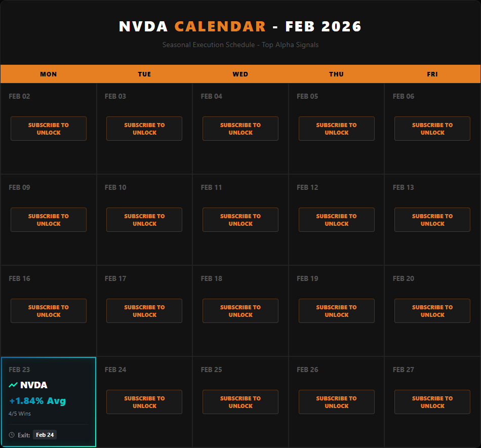Unlock the Feb 06 signal via subscribe button
The width and height of the screenshot is (481, 448).
pyautogui.click(x=432, y=129)
